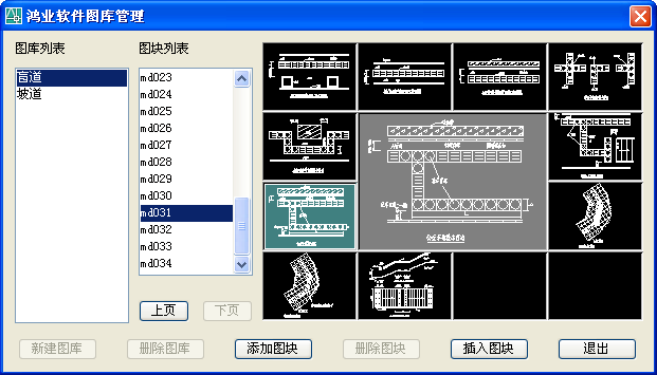Image resolution: width=657 pixels, height=375 pixels.
Task: Click the block list scroll down arrow
Action: coord(242,264)
